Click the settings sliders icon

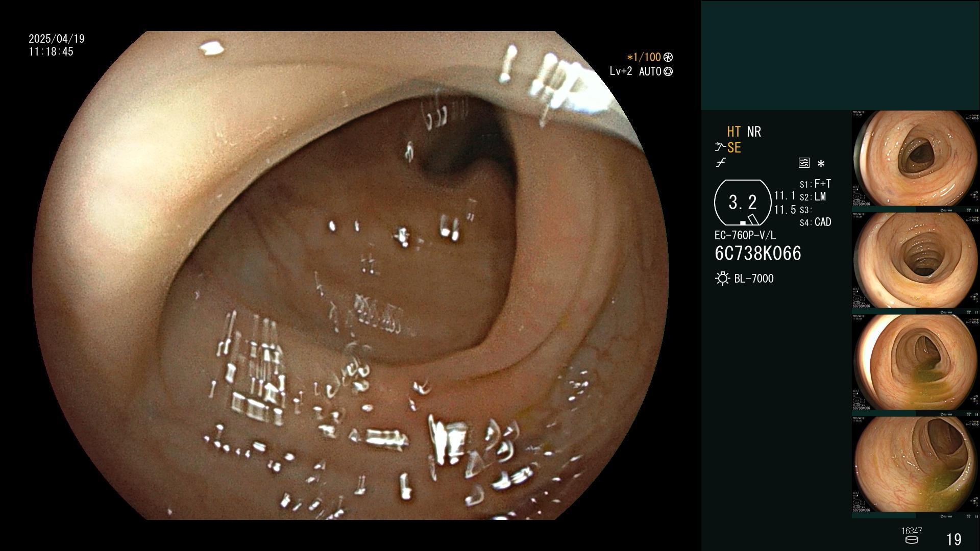(804, 163)
